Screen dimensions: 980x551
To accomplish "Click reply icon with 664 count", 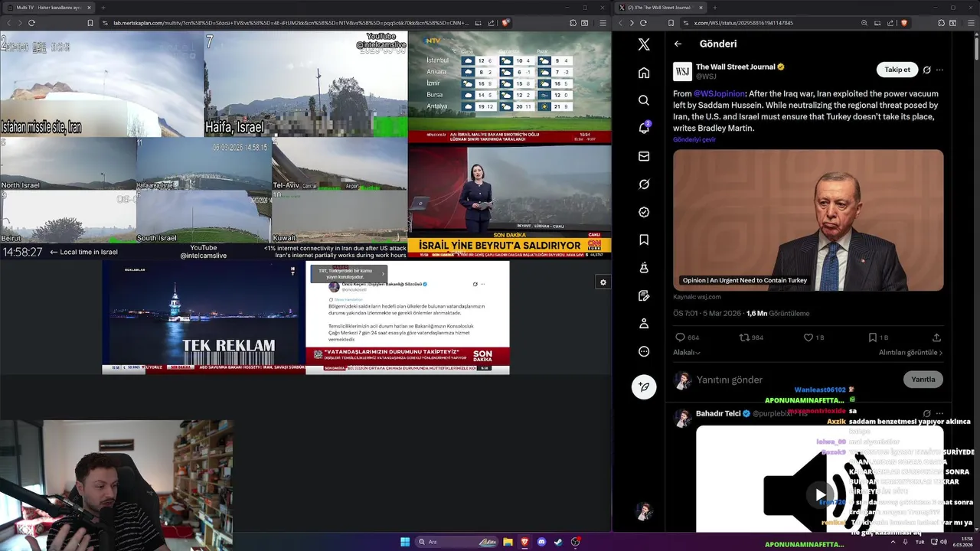I will click(680, 337).
